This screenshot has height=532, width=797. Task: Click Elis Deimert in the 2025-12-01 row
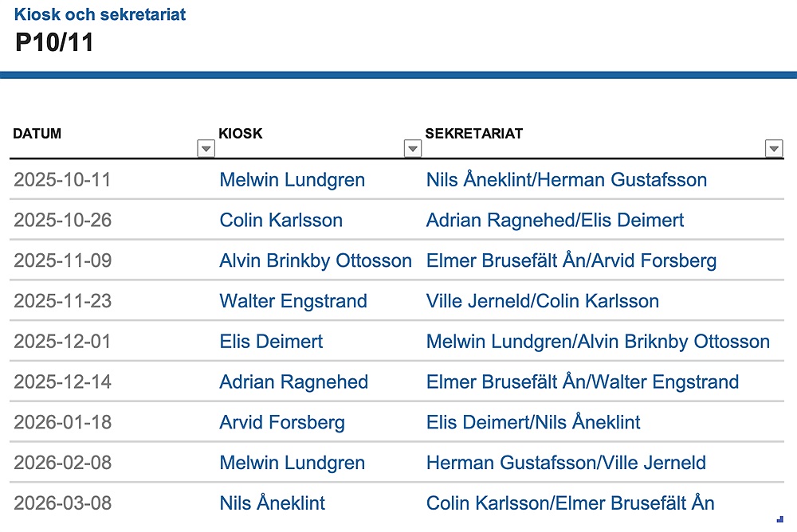(271, 342)
